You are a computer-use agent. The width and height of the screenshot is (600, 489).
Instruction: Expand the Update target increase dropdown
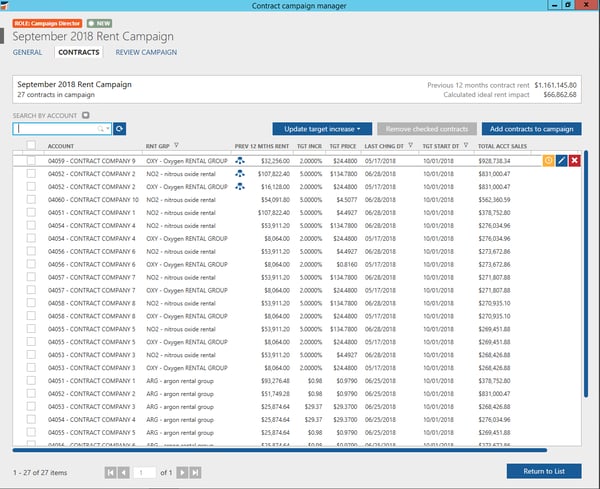pyautogui.click(x=322, y=129)
